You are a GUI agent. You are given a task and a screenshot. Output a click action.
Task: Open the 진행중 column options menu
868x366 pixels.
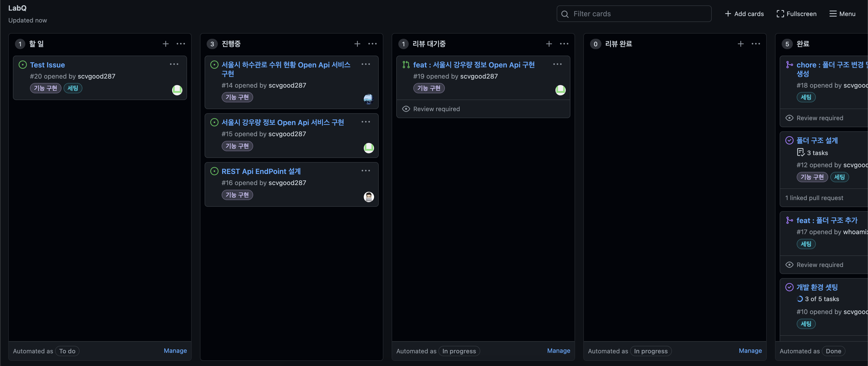372,44
